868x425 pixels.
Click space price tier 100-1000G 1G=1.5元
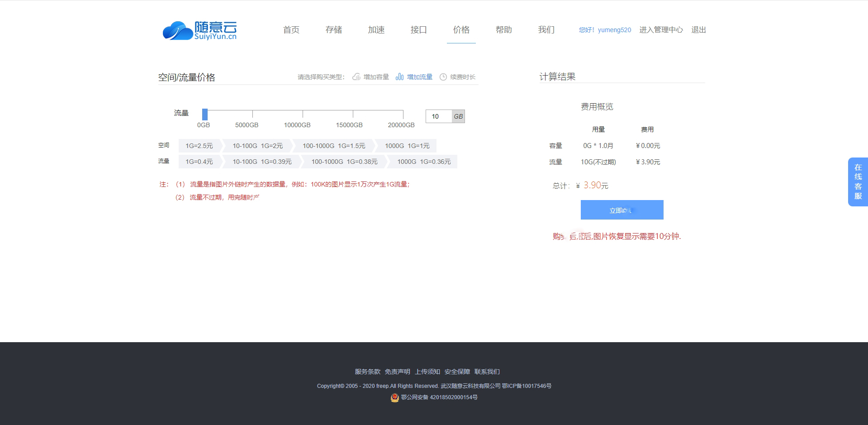334,146
